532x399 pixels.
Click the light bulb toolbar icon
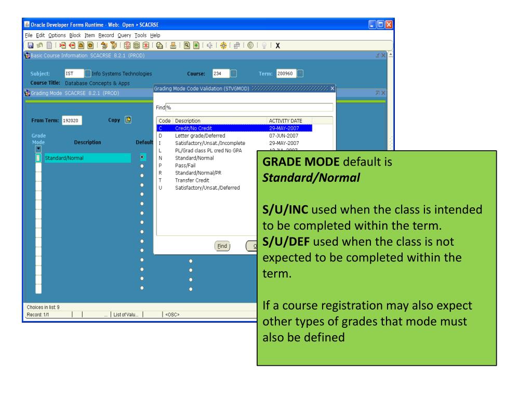264,45
